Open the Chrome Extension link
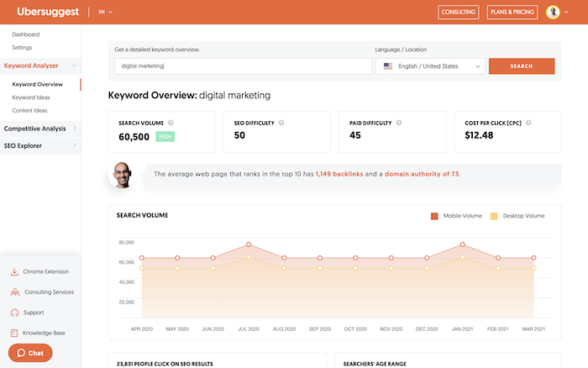The width and height of the screenshot is (588, 368). [x=46, y=271]
